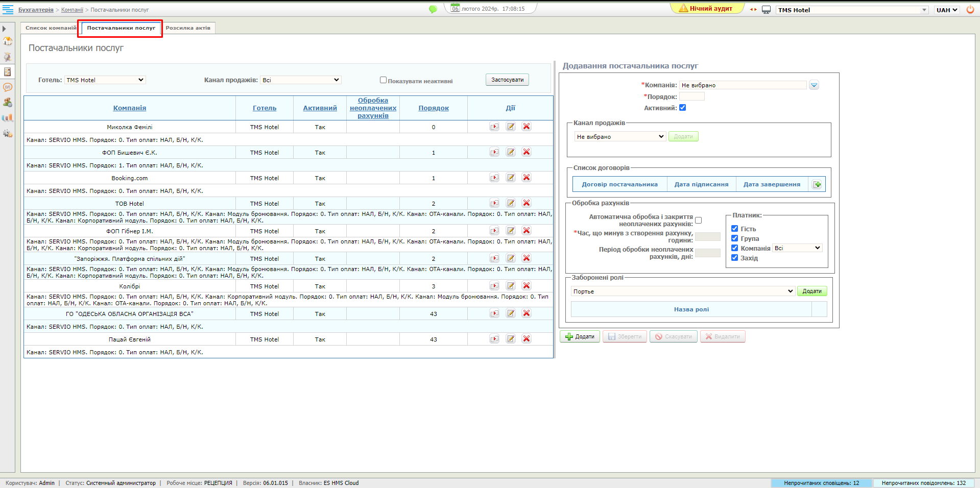Add a contract with the green plus icon
The height and width of the screenshot is (488, 980).
point(817,185)
